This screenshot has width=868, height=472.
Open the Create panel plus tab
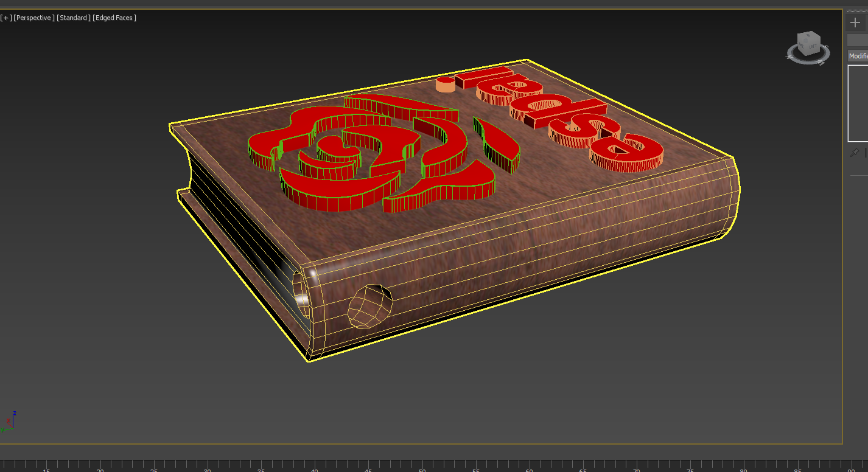pos(855,23)
